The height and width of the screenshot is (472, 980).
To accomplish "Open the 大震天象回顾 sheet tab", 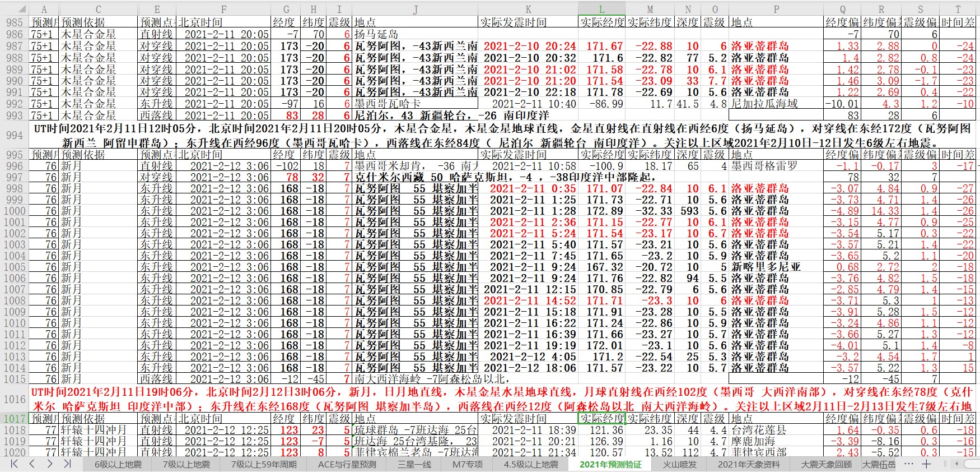I will [826, 465].
